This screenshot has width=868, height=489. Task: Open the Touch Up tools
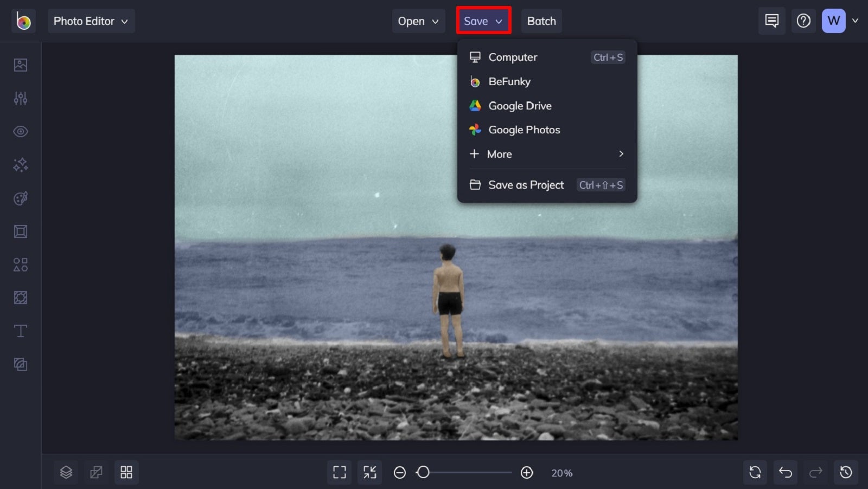tap(21, 131)
